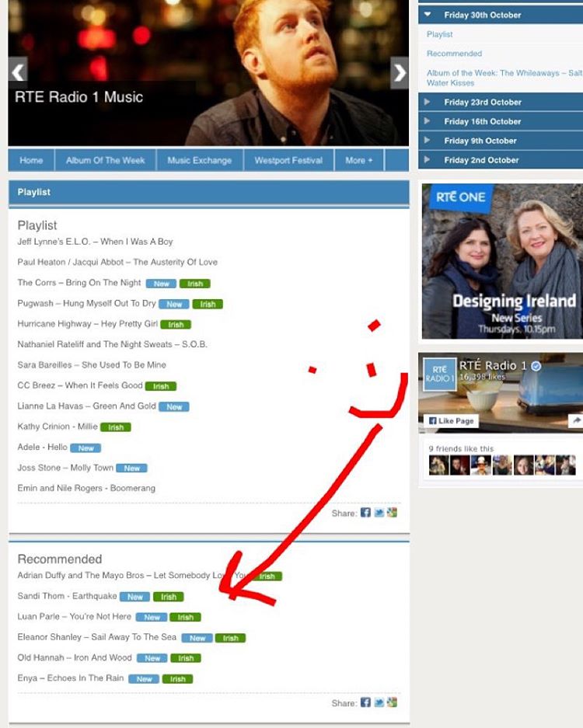The image size is (583, 728).
Task: Click New tag beside Adele - Hello
Action: [86, 448]
